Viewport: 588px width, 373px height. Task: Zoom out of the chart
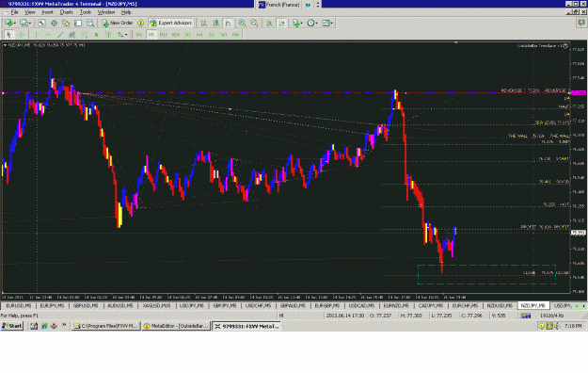(x=254, y=23)
